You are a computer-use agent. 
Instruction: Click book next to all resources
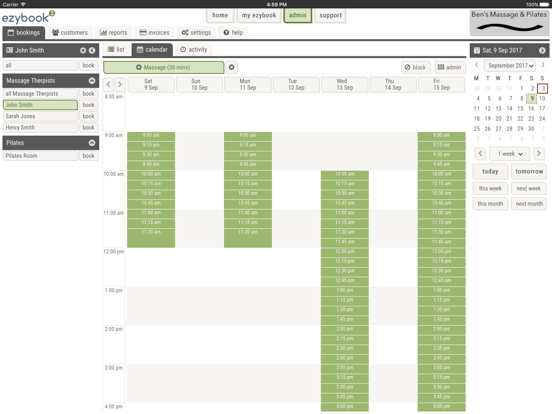(x=88, y=65)
